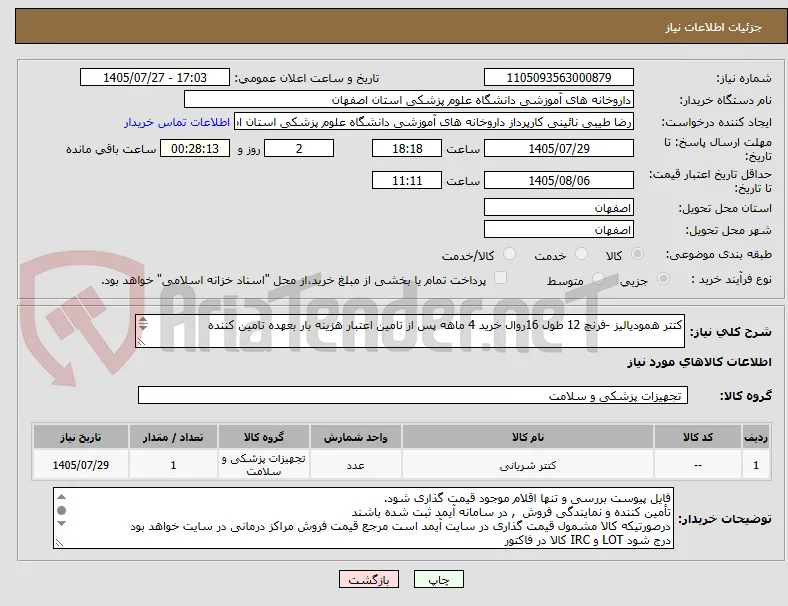The height and width of the screenshot is (606, 788).
Task: Click remaining days field showing 2
Action: click(x=299, y=148)
